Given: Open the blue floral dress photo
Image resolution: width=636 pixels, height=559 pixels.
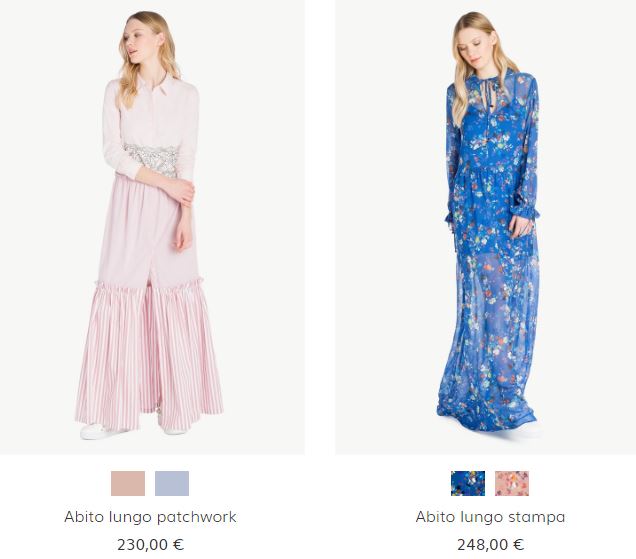Looking at the screenshot, I should (x=486, y=227).
